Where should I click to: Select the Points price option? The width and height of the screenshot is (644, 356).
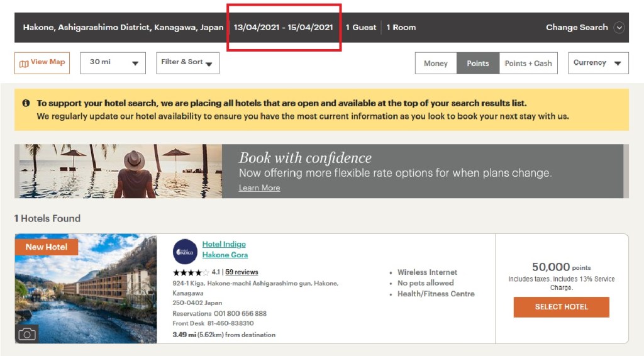coord(477,63)
